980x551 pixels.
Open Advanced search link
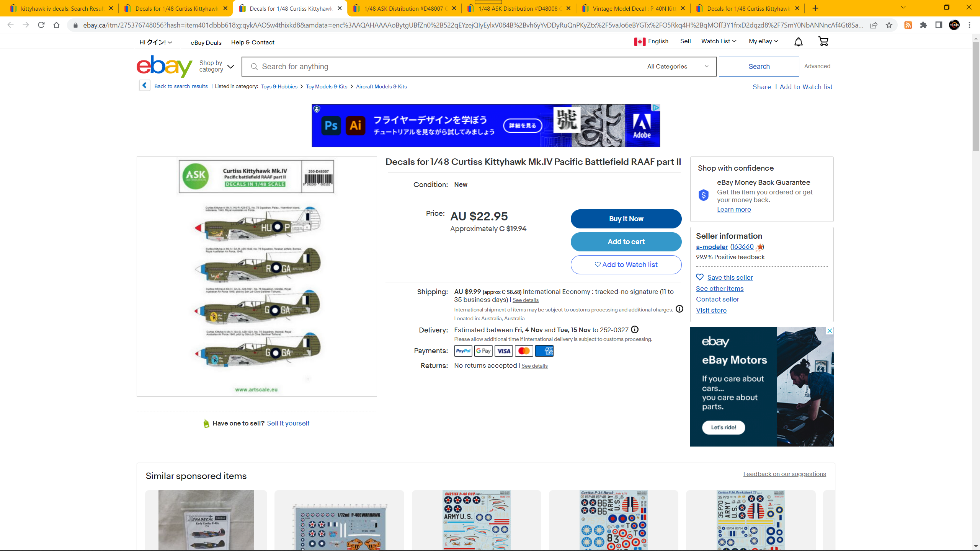817,66
